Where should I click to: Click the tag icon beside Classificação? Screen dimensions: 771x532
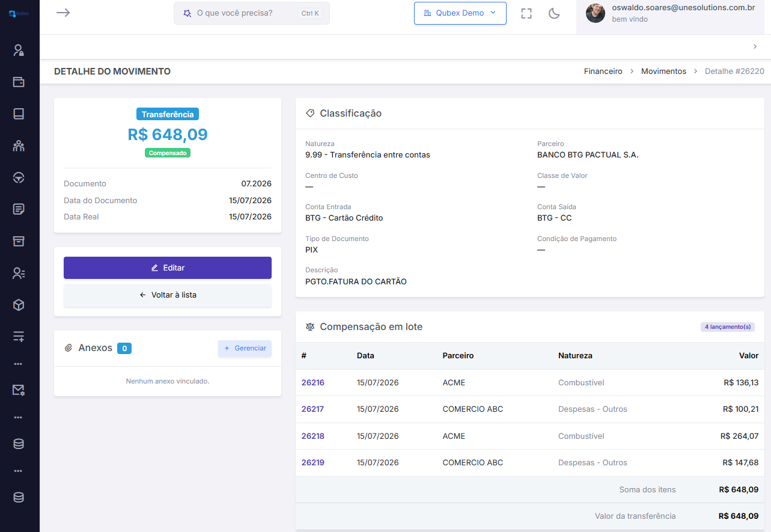tap(310, 113)
